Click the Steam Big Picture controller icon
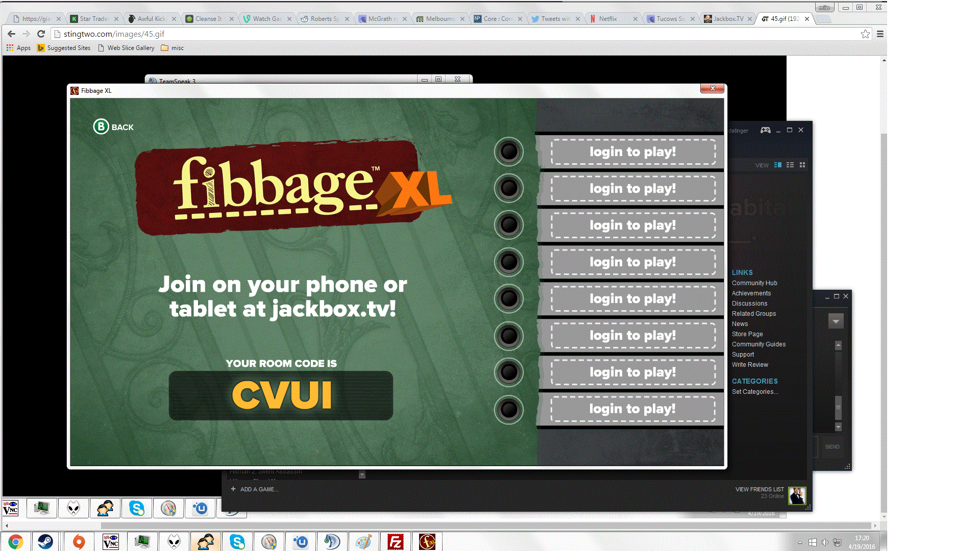Viewport: 980px width, 551px height. click(765, 130)
